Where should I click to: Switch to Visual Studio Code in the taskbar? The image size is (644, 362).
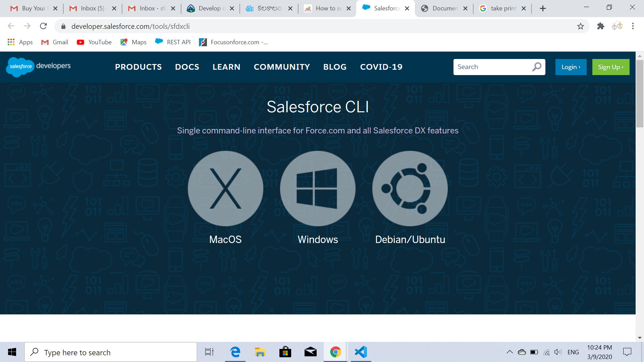(x=361, y=352)
